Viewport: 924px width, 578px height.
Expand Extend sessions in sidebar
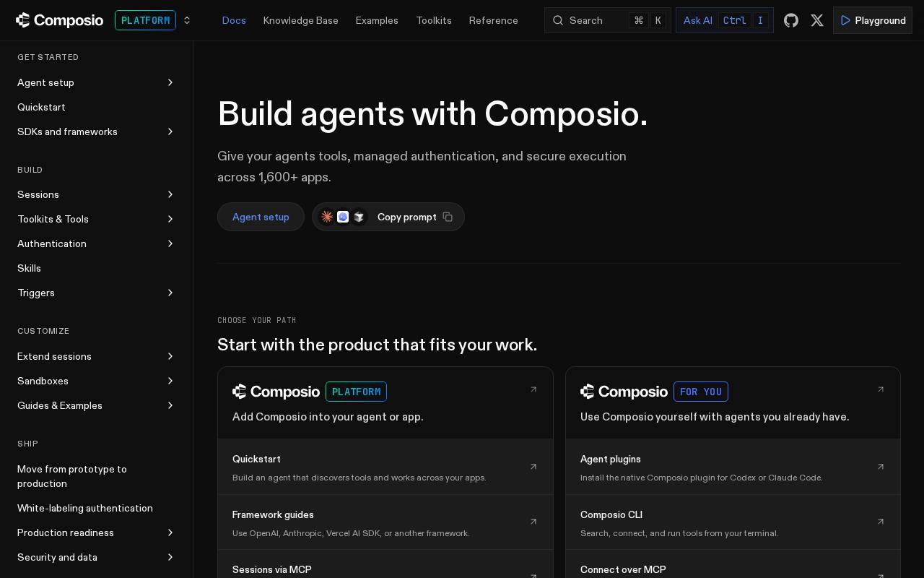tap(170, 356)
